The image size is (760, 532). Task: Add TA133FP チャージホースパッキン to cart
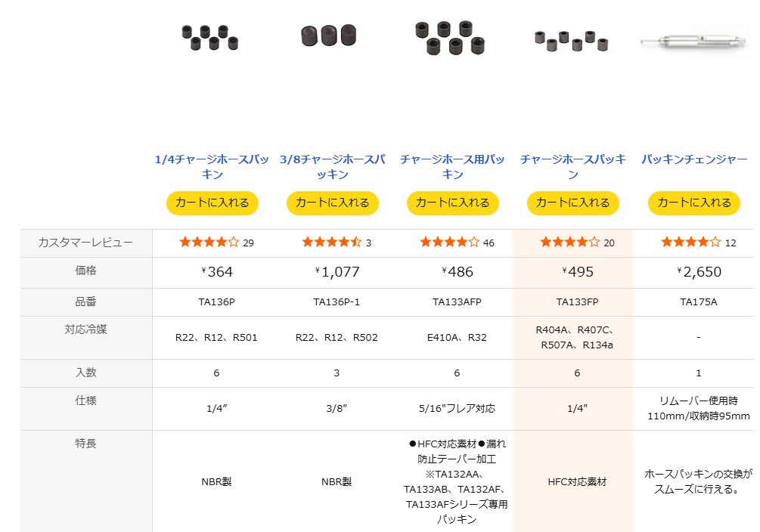(x=573, y=203)
